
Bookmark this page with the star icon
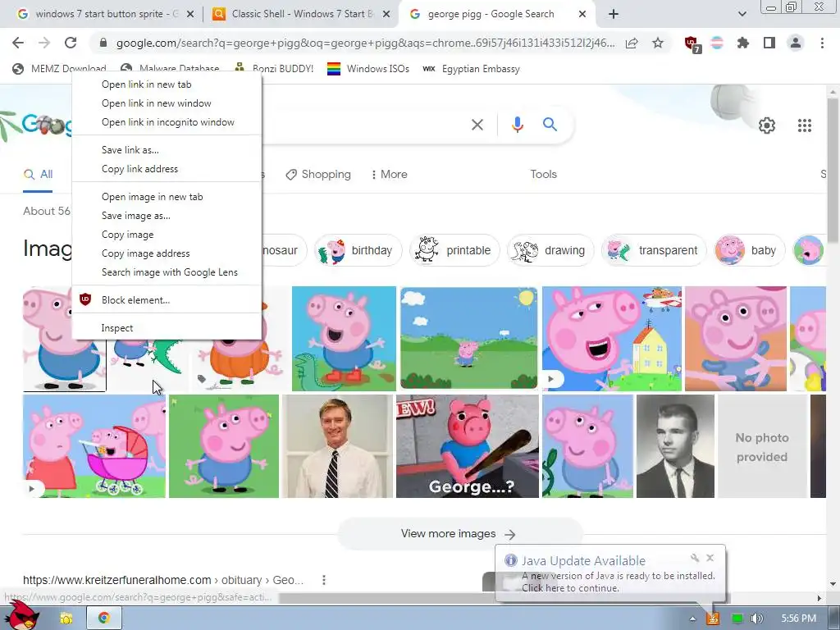point(658,43)
